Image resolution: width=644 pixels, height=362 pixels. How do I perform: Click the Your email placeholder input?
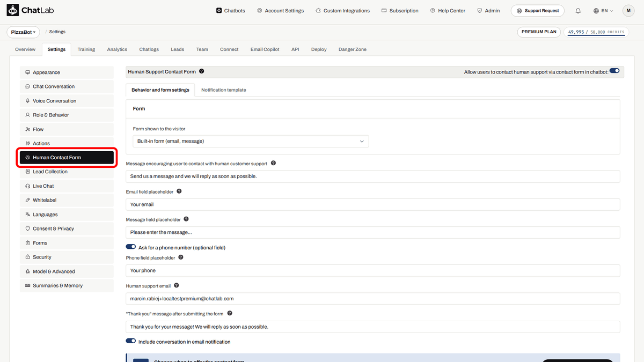(x=373, y=204)
